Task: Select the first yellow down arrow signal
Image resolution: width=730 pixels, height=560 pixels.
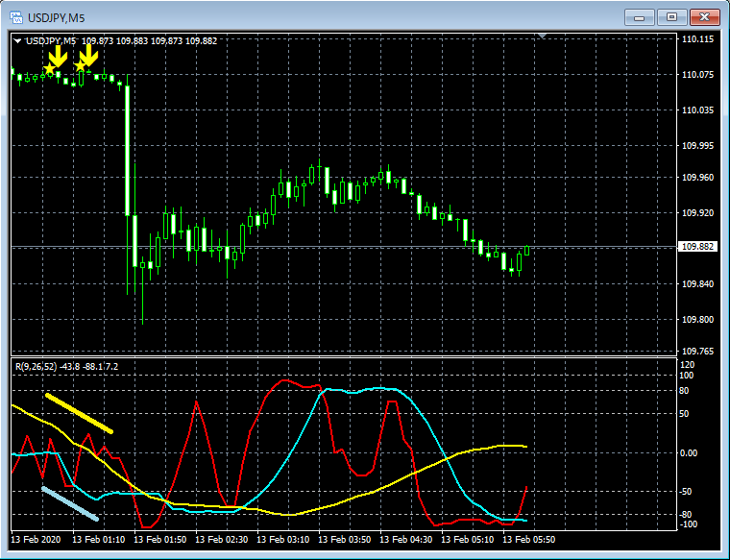Action: coord(59,56)
